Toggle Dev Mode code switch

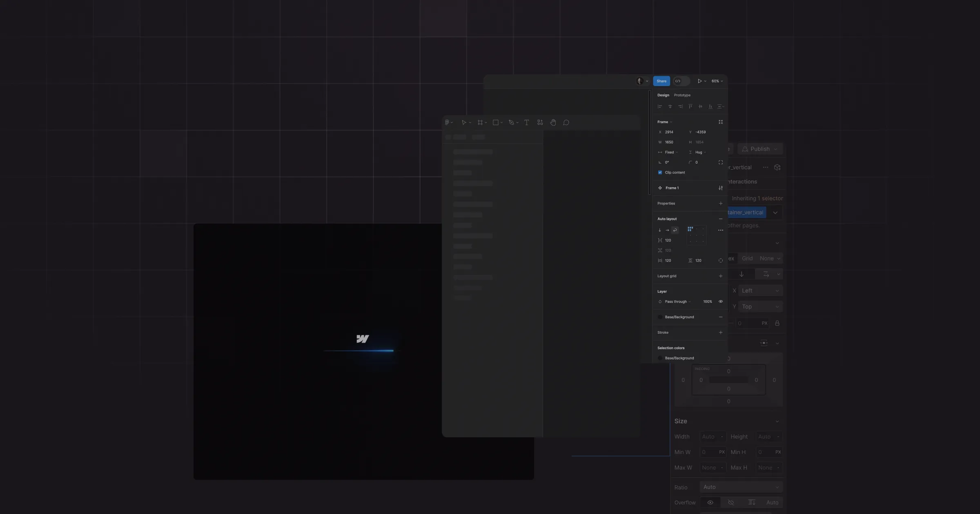pyautogui.click(x=681, y=81)
